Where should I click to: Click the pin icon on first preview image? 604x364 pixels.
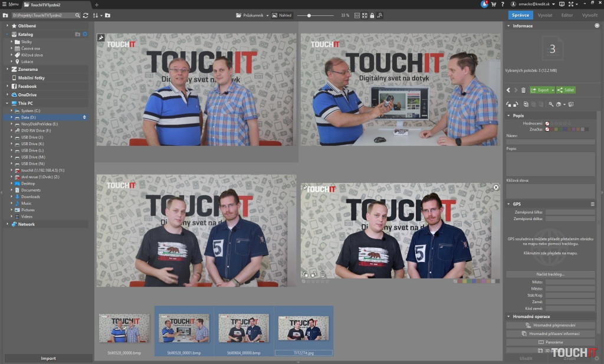(x=101, y=38)
